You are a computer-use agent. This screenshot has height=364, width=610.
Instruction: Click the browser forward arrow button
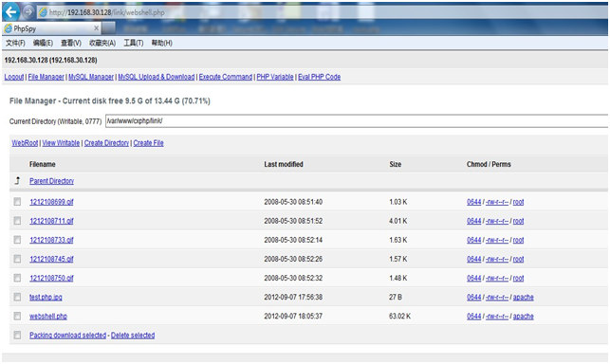click(28, 12)
